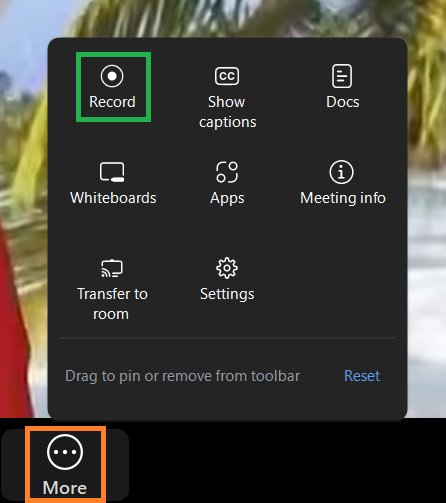The width and height of the screenshot is (446, 503).
Task: Open the Apps panel
Action: click(x=227, y=183)
